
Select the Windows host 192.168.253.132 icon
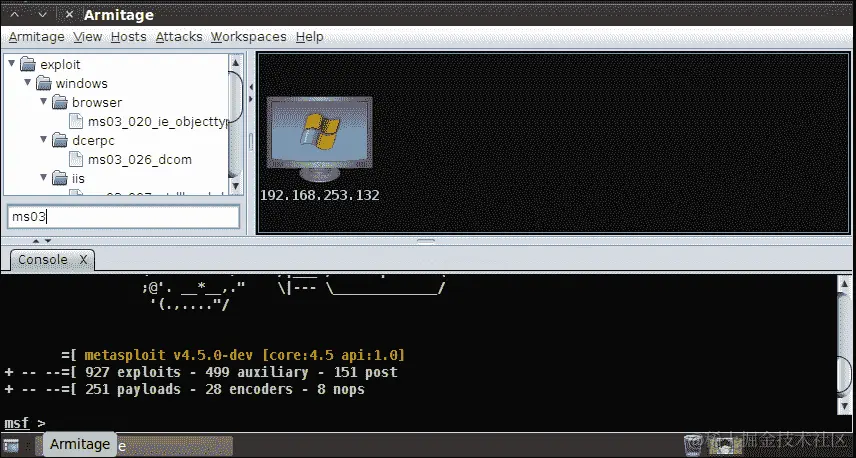[x=319, y=139]
